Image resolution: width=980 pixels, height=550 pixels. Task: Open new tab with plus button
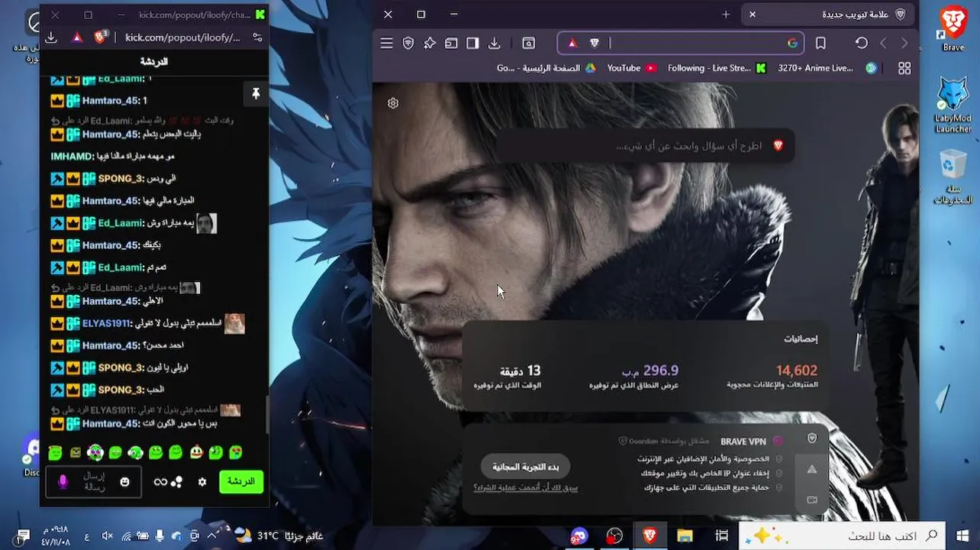[x=726, y=15]
